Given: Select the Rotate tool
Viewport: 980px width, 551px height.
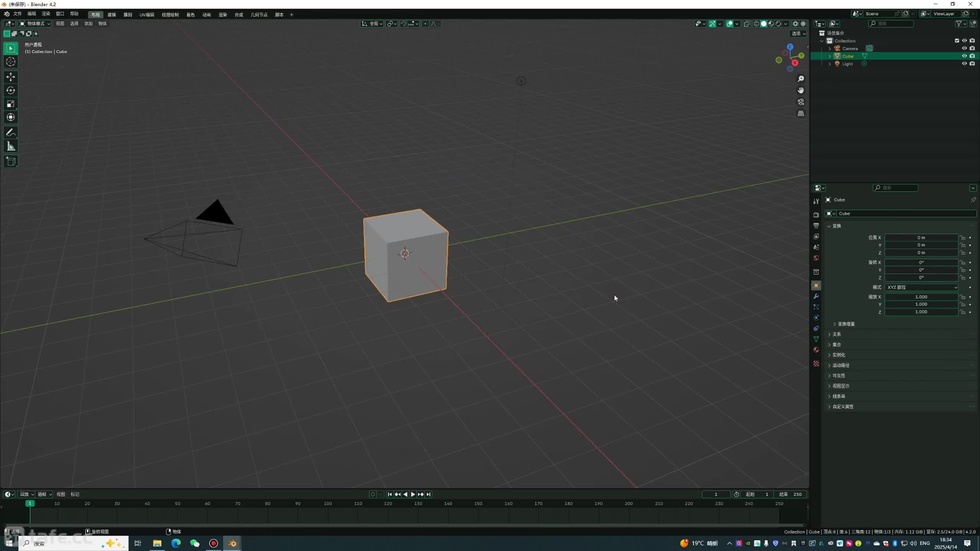Looking at the screenshot, I should [x=11, y=90].
